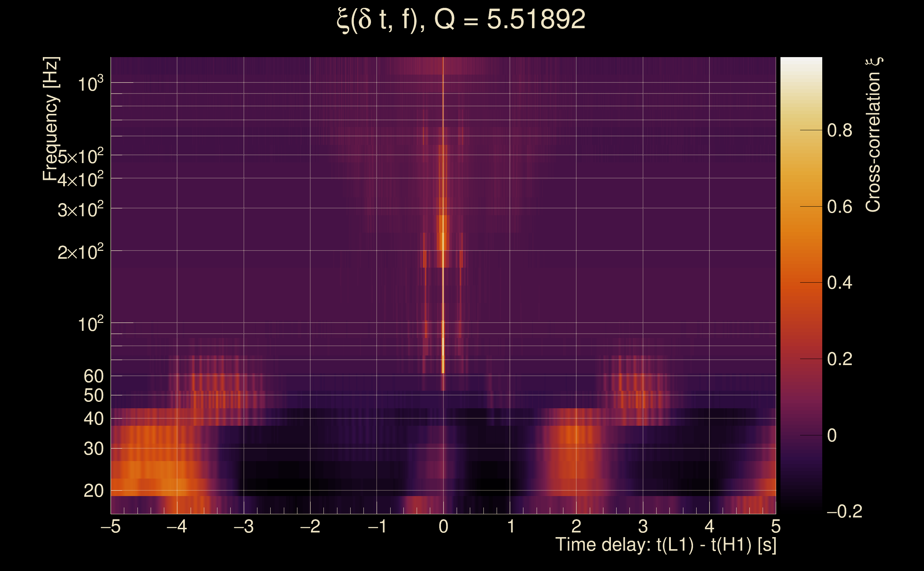Click the 60 Hz tick label
924x571 pixels.
click(x=93, y=376)
